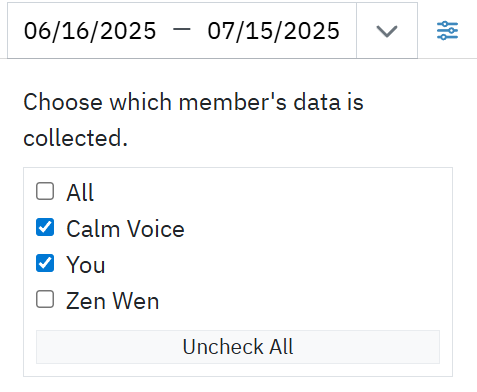Click the Calm Voice label text
The width and height of the screenshot is (477, 392).
pos(125,229)
